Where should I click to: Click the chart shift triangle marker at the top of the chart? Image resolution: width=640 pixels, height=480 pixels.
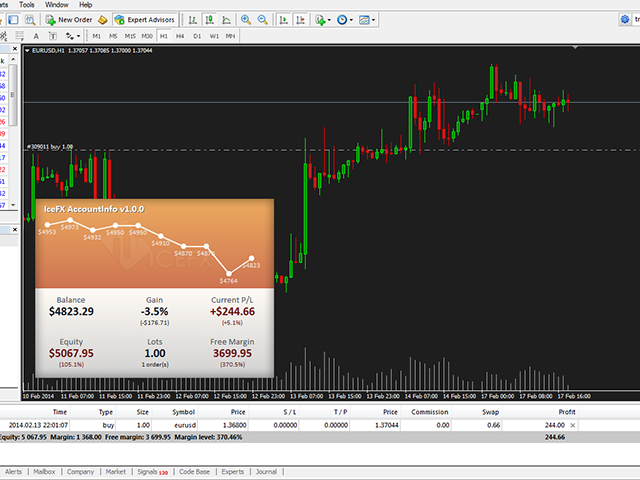575,47
